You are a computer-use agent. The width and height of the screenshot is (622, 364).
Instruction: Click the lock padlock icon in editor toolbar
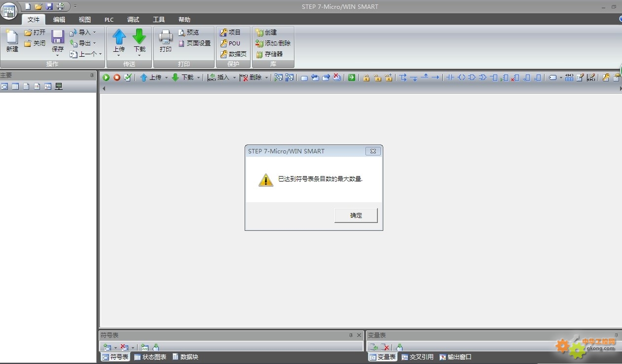(366, 77)
